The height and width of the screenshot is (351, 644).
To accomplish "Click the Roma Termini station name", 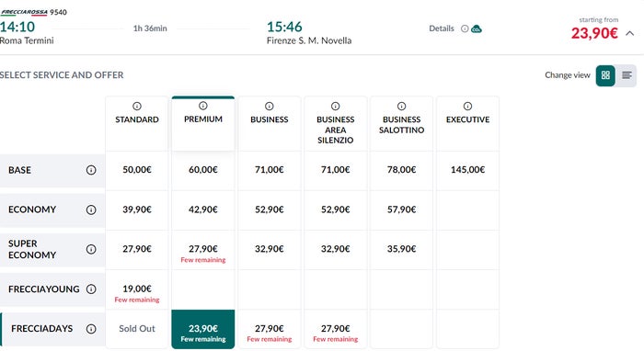I will [x=27, y=40].
